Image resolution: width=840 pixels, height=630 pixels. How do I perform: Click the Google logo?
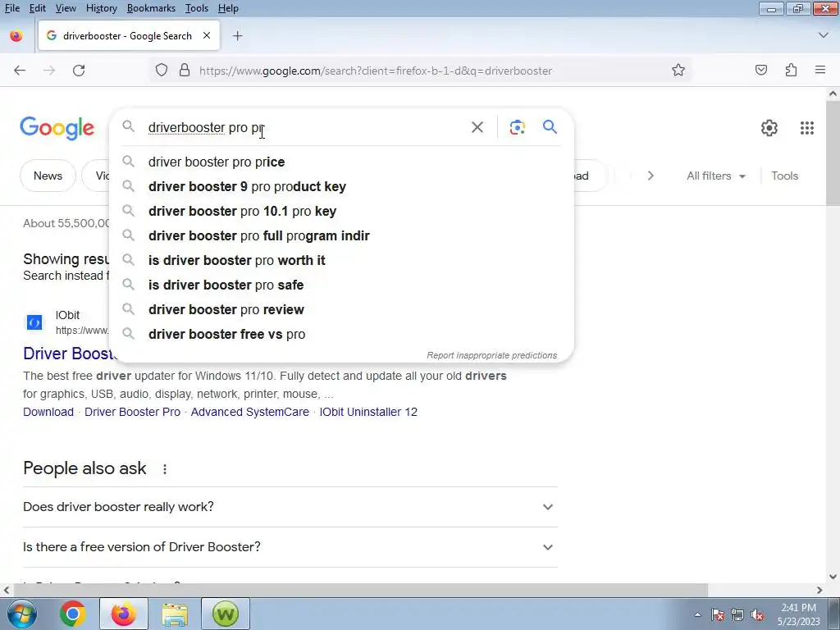coord(57,128)
